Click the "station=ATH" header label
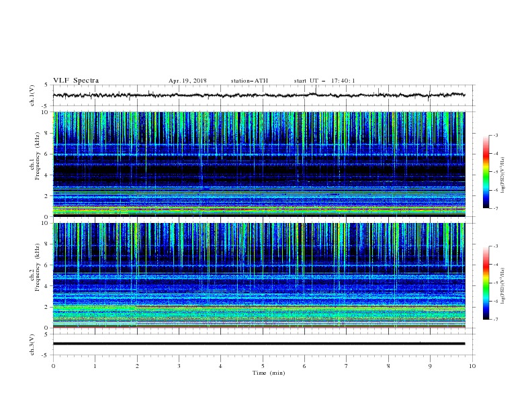 click(249, 81)
